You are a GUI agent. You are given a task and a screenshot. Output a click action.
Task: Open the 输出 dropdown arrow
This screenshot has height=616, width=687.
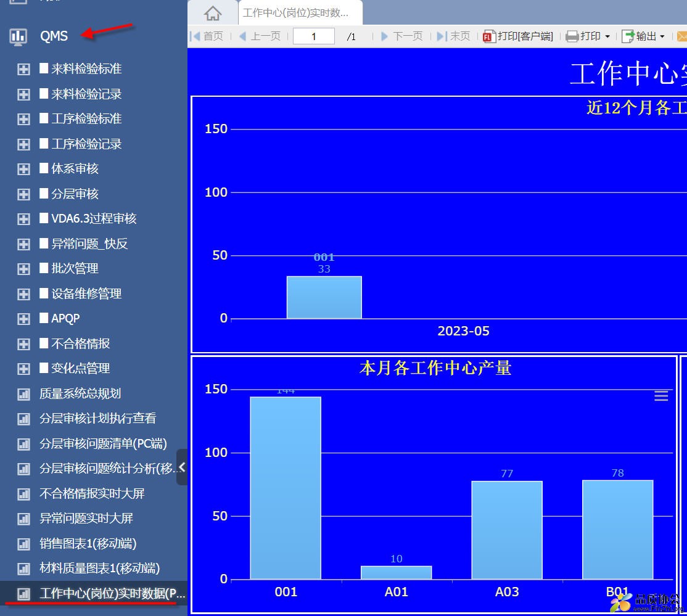(x=662, y=37)
